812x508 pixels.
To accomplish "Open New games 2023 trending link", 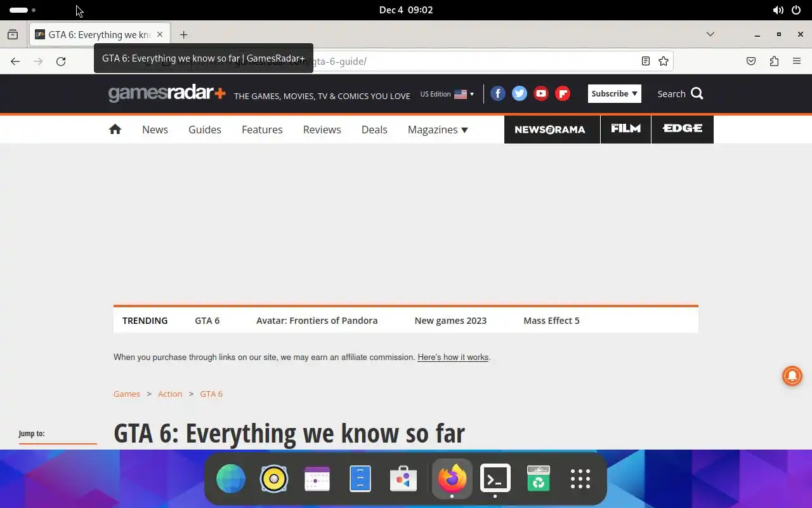I will (x=450, y=321).
